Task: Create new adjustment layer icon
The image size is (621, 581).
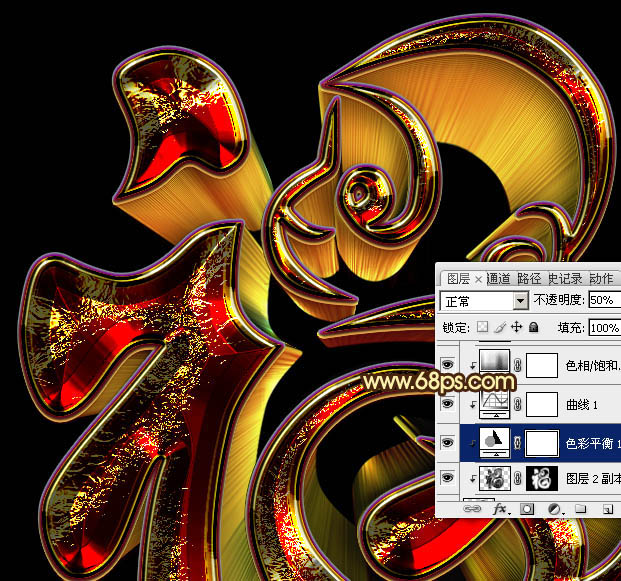Action: pyautogui.click(x=553, y=509)
